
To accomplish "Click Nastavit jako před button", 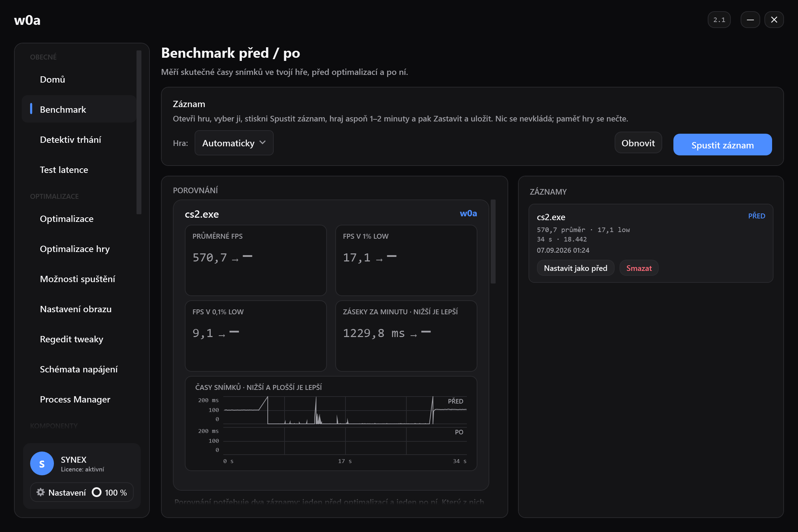I will (575, 268).
